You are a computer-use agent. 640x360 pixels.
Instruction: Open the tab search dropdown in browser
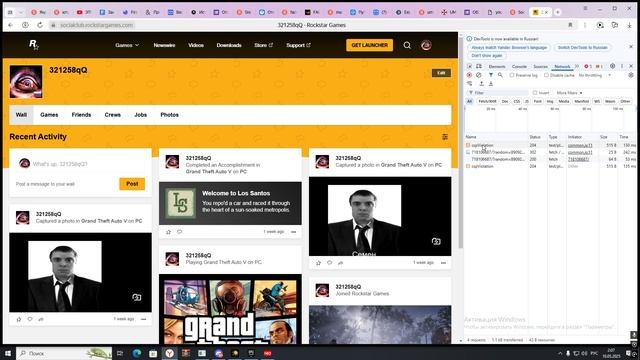(x=21, y=12)
